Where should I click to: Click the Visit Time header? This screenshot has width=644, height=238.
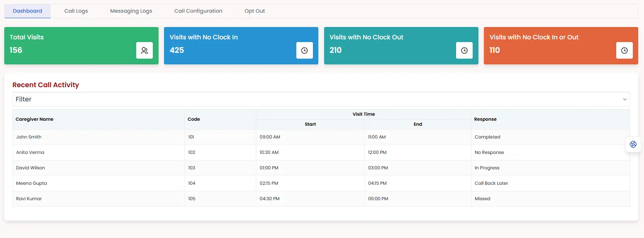363,114
